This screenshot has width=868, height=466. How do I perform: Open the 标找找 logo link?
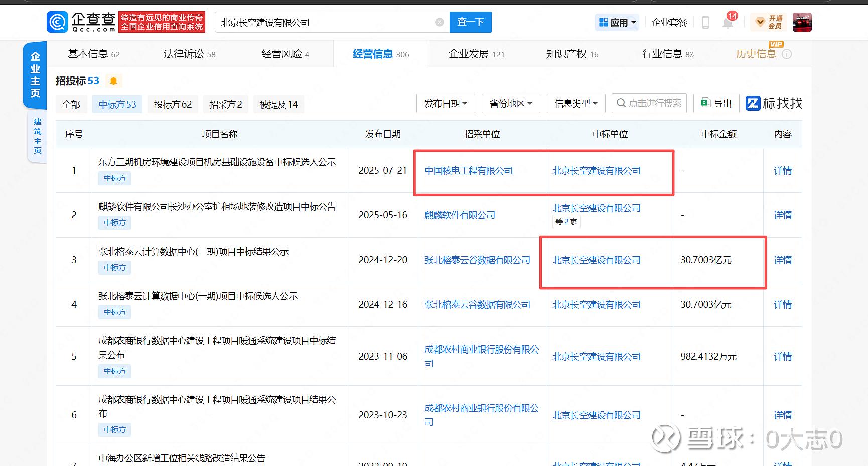pos(774,103)
